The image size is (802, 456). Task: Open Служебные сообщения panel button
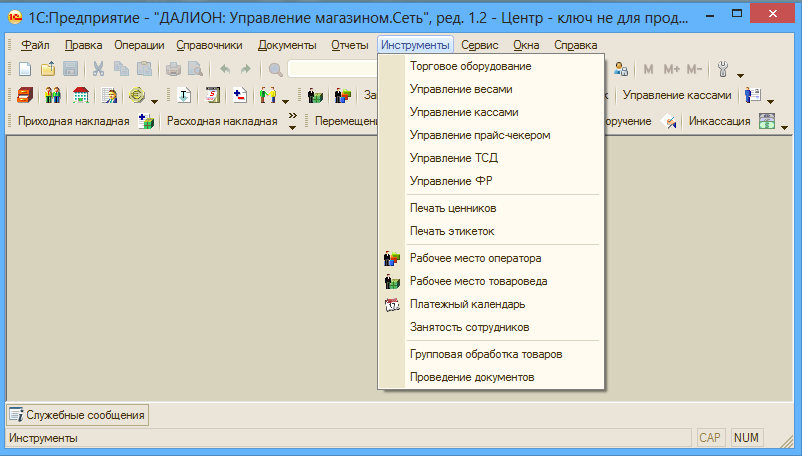[77, 415]
